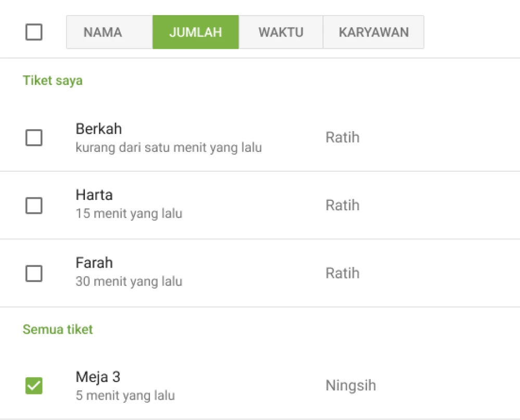Check the checkbox next to Berkah
The height and width of the screenshot is (420, 520).
coord(34,137)
